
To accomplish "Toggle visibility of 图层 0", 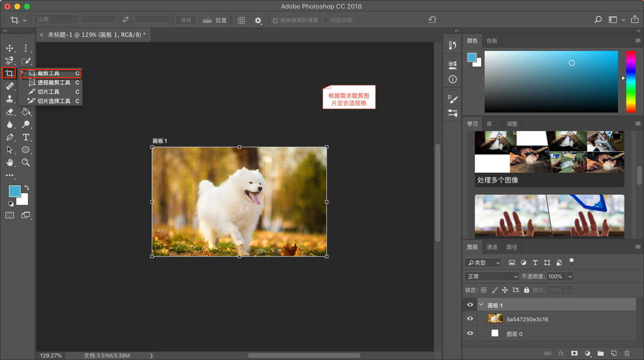I will [470, 334].
